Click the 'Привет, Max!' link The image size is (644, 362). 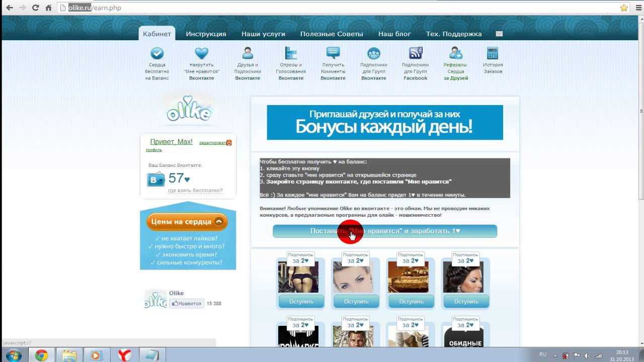(172, 142)
